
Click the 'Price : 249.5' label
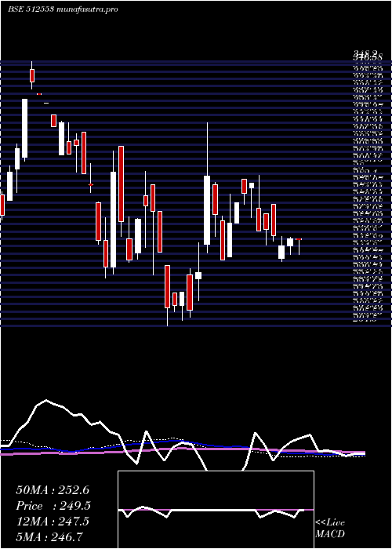(x=53, y=506)
